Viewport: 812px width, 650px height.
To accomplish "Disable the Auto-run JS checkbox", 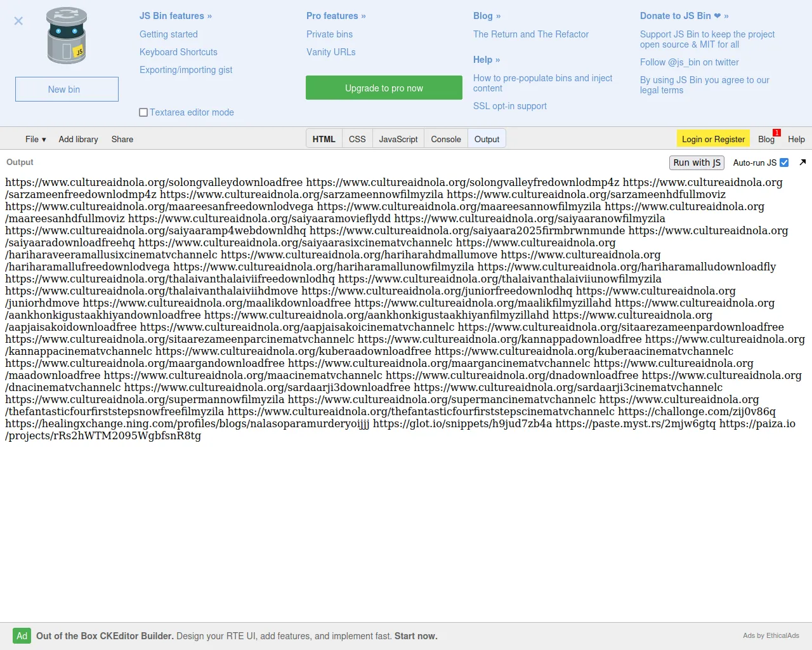I will point(785,162).
